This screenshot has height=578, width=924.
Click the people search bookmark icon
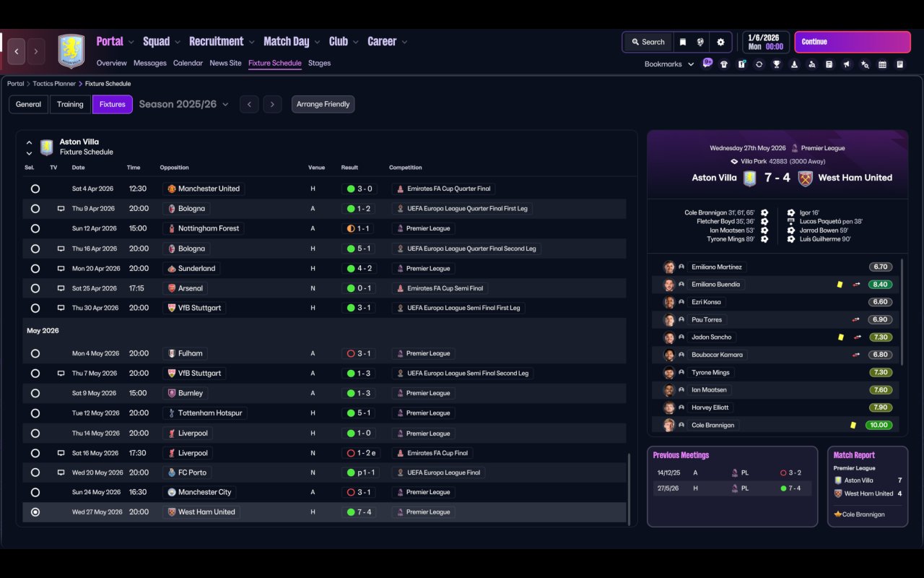click(812, 64)
